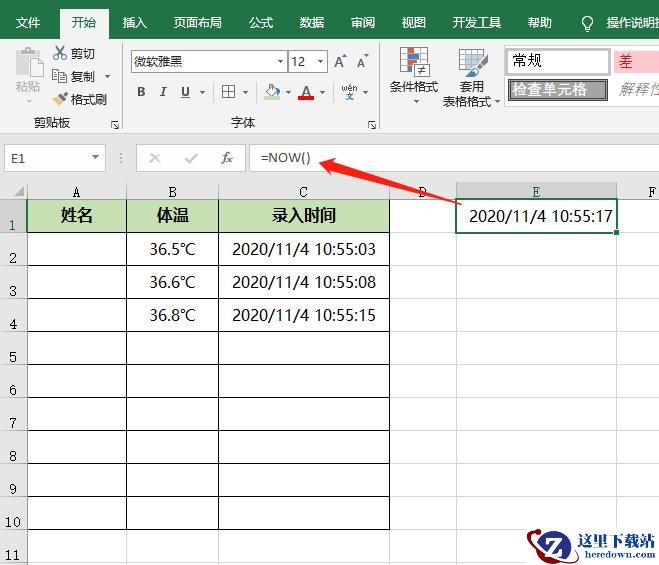Open font group dialog launcher
The width and height of the screenshot is (659, 565).
pyautogui.click(x=372, y=125)
